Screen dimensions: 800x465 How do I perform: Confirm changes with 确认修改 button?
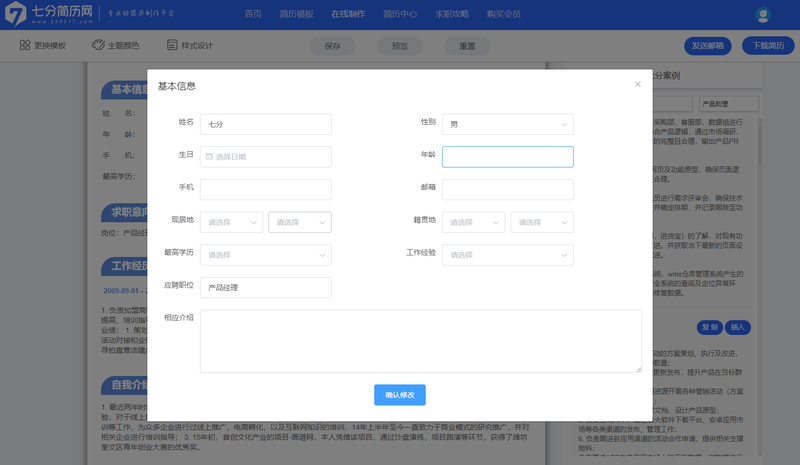point(400,395)
